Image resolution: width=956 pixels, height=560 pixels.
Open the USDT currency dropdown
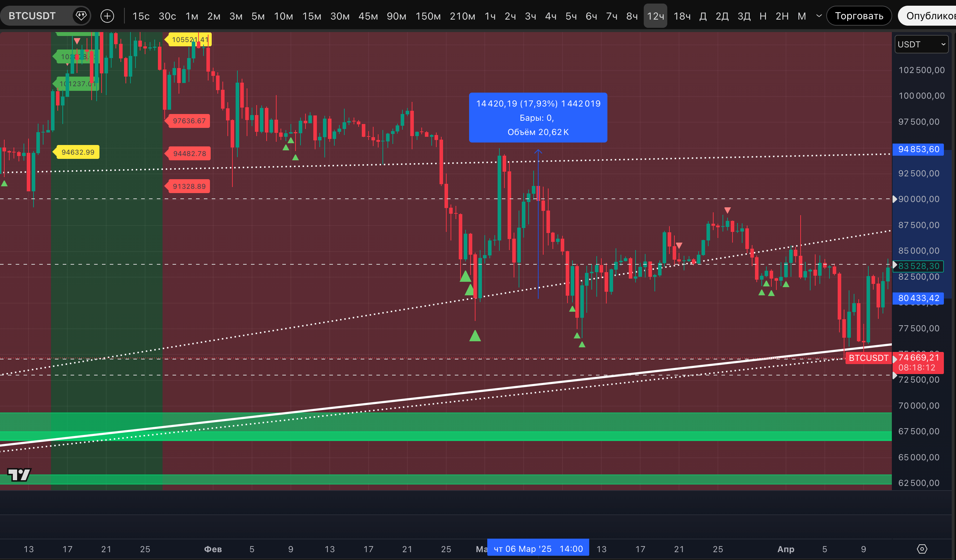pos(921,45)
